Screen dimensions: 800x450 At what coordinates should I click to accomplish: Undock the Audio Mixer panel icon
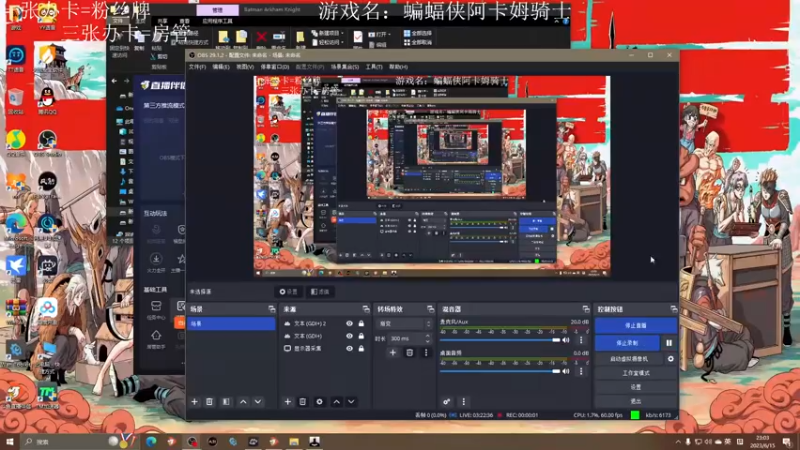586,309
